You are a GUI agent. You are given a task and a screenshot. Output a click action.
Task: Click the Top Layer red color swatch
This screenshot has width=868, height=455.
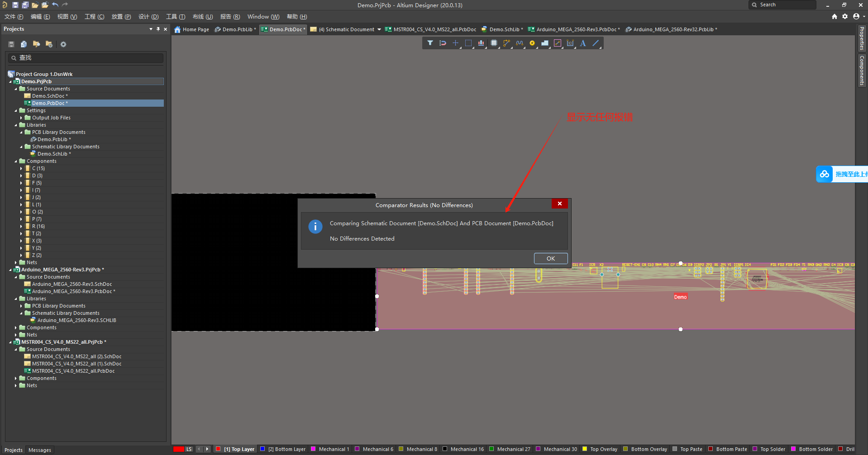tap(218, 449)
